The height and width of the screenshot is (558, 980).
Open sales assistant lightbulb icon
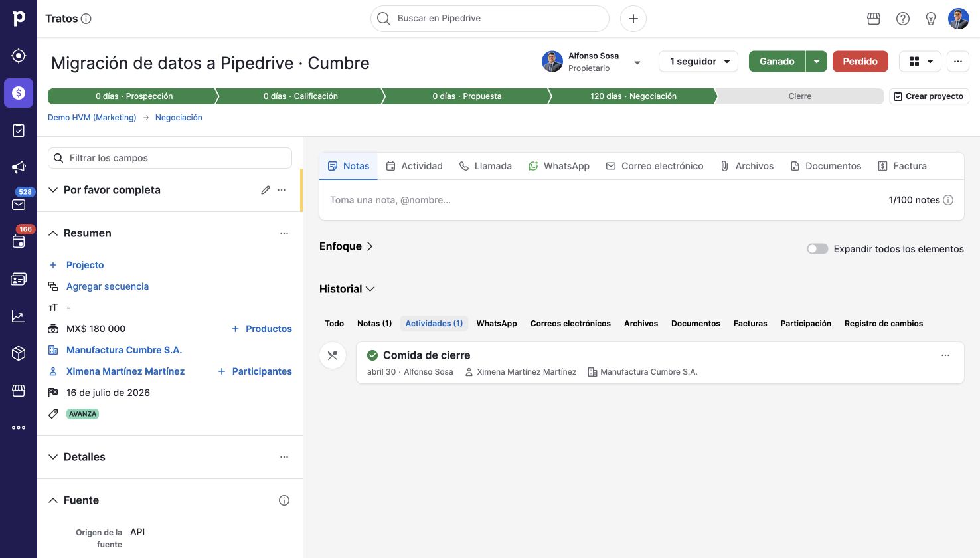click(x=931, y=19)
